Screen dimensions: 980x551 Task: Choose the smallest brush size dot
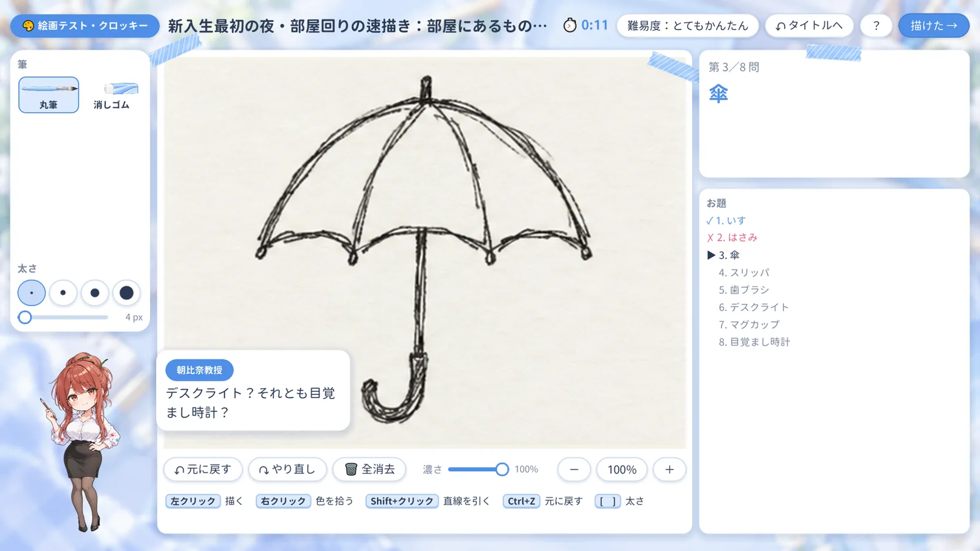click(31, 293)
